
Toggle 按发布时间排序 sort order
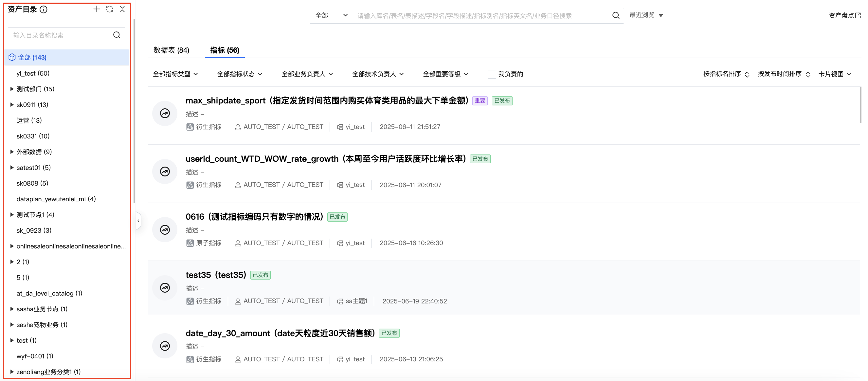coord(784,74)
